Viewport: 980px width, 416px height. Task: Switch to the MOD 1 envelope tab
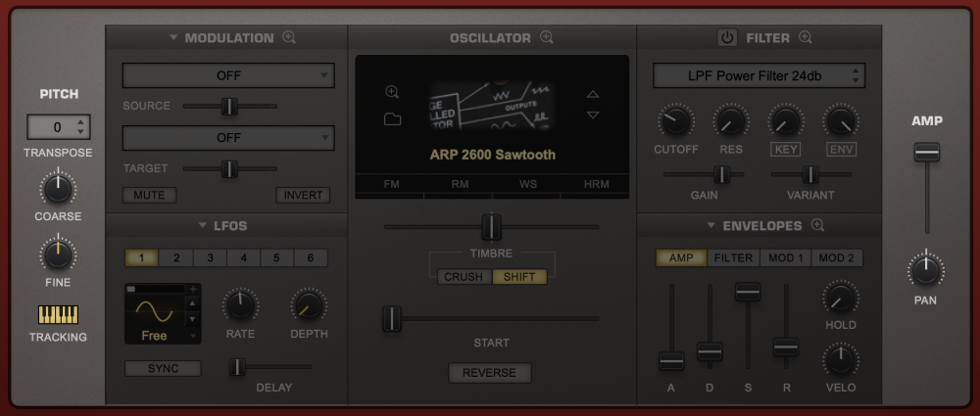tap(786, 258)
